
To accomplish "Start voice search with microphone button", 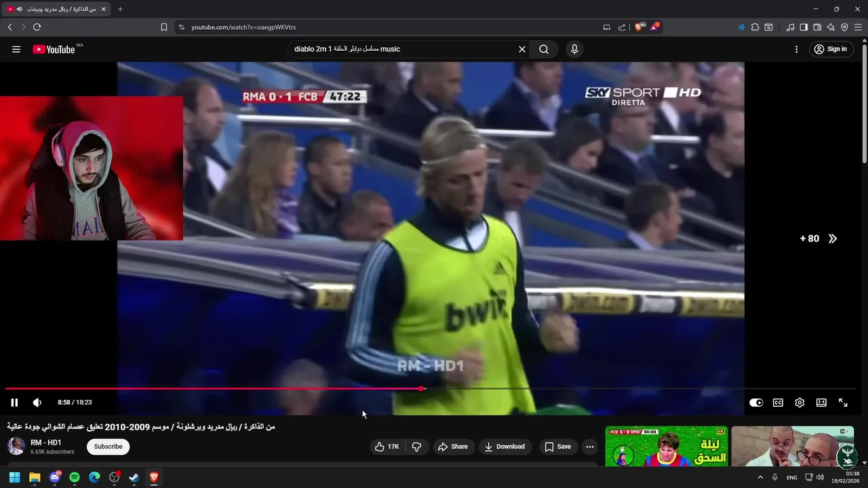I will [574, 49].
